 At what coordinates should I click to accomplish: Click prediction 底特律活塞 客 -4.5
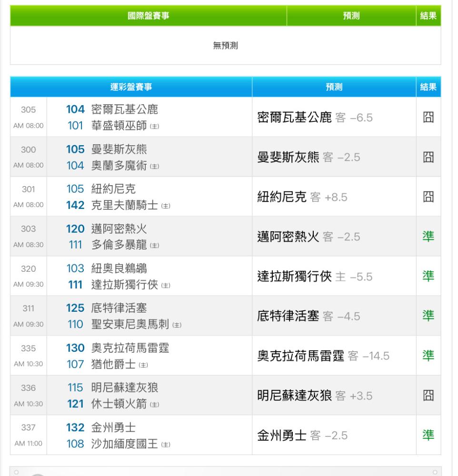tap(309, 317)
